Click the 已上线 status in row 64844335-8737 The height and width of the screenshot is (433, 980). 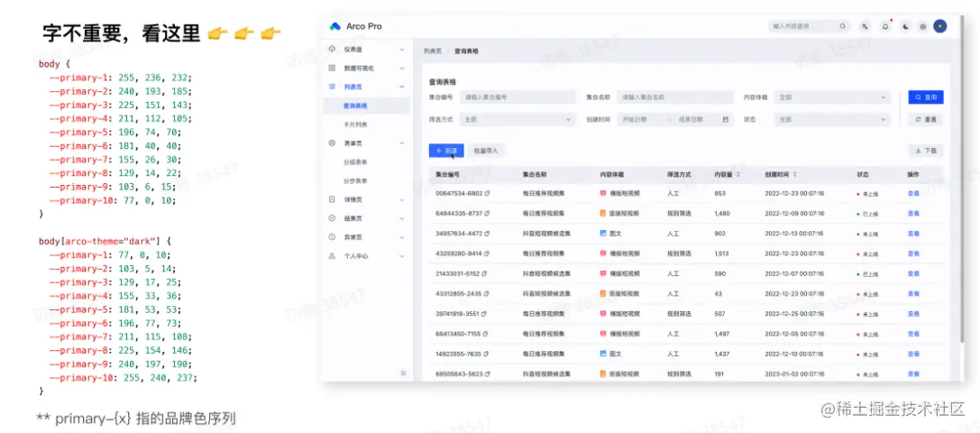coord(867,214)
